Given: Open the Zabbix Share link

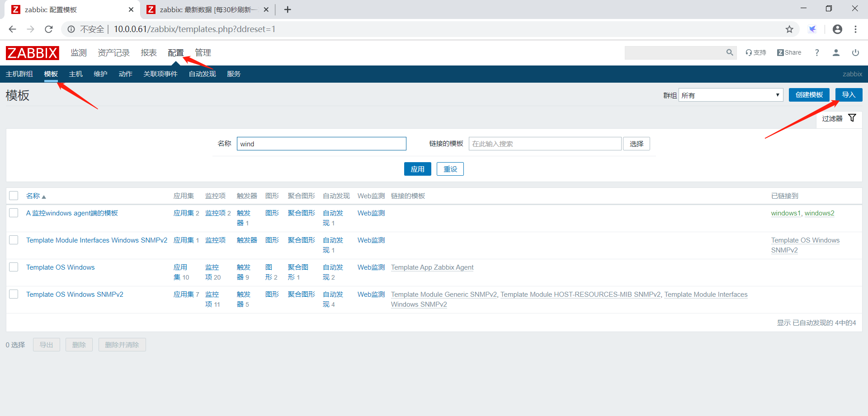Looking at the screenshot, I should 789,52.
